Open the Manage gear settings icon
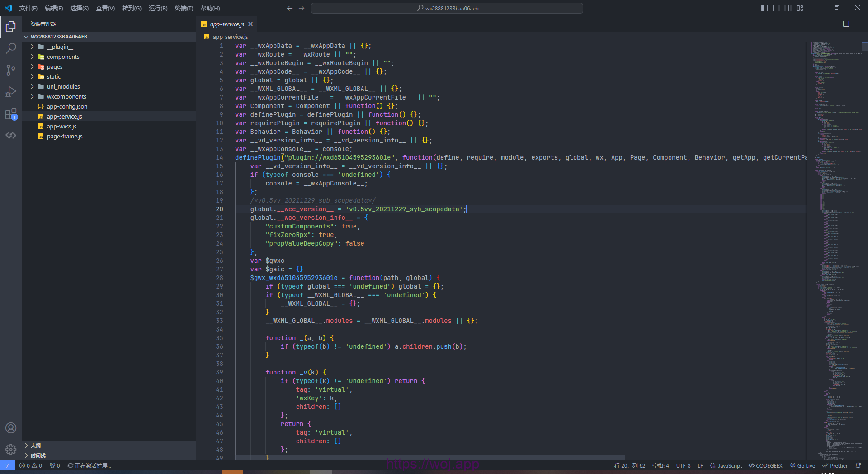Screen dimensions: 868x474 click(x=11, y=449)
